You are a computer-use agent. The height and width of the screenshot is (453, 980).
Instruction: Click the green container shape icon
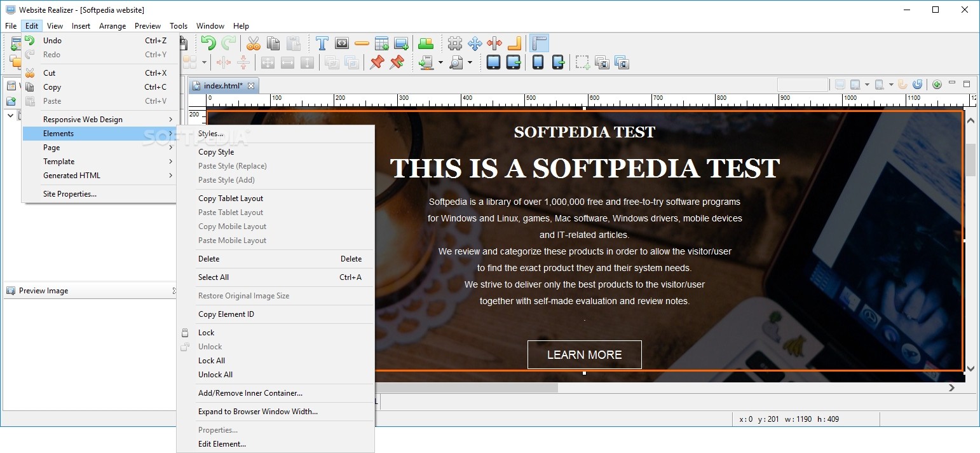(x=426, y=43)
